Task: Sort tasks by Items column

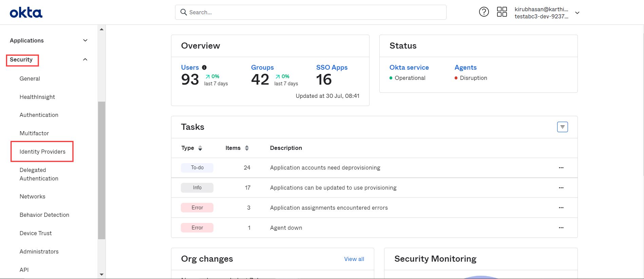Action: [247, 148]
